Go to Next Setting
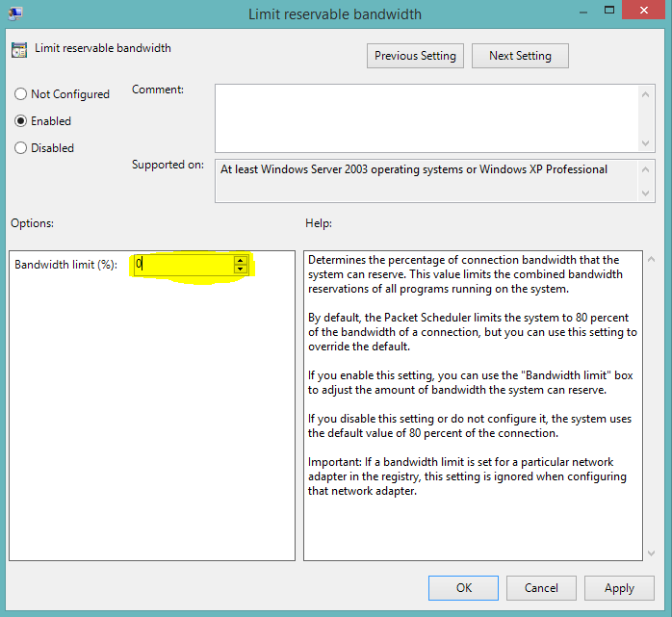 (520, 56)
